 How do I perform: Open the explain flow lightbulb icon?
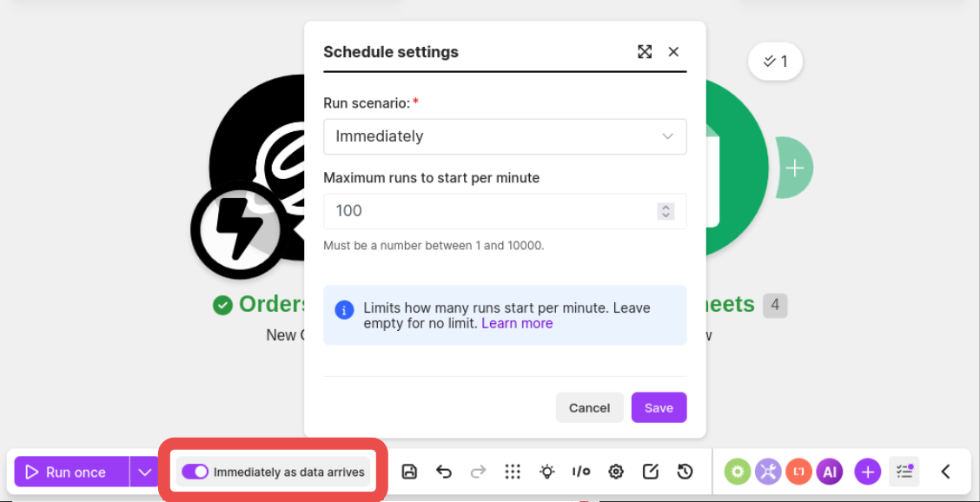(x=547, y=472)
